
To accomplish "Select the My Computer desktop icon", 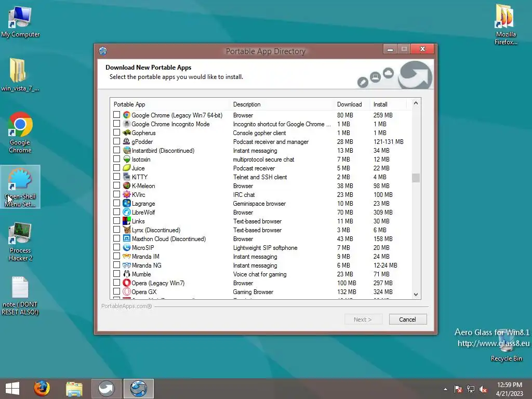I will pos(20,21).
